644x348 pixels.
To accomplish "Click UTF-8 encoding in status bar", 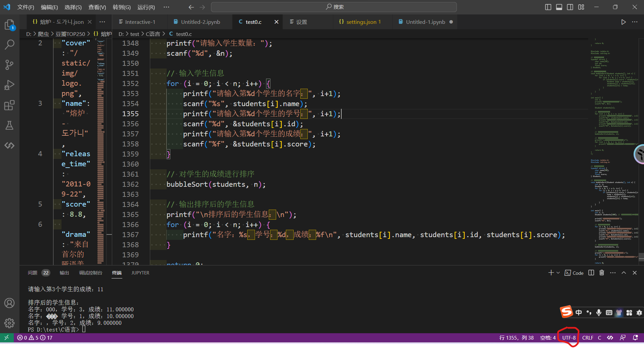I will click(569, 338).
